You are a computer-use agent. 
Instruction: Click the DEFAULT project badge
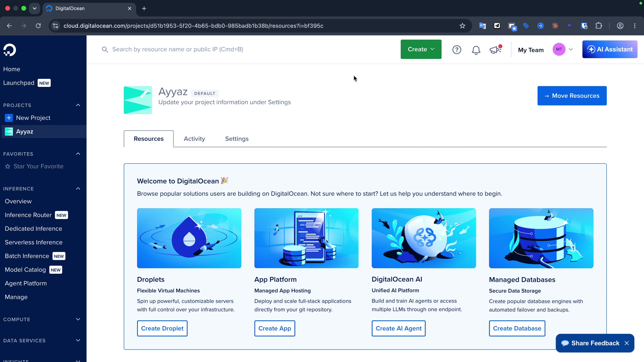click(x=205, y=94)
